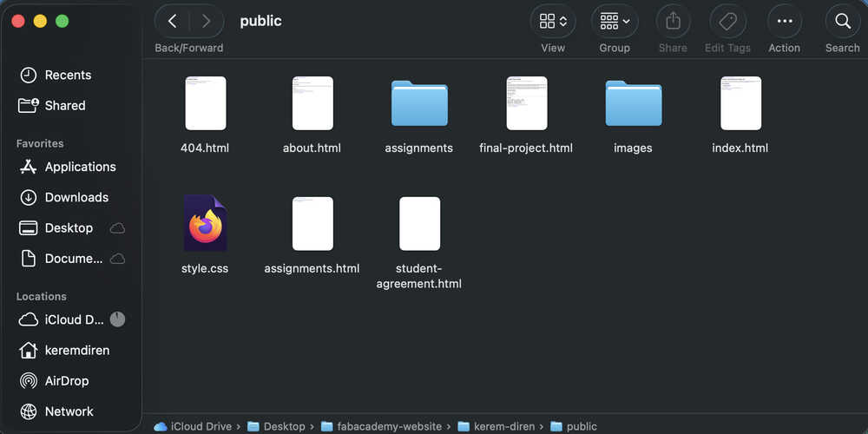Click iCloud Drive storage progress indicator
The height and width of the screenshot is (434, 868).
[117, 319]
